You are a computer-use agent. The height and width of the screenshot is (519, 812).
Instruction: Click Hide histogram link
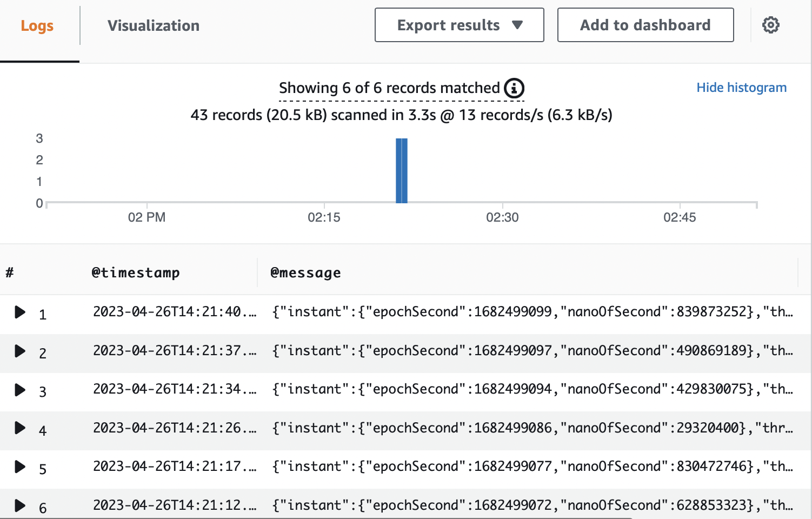point(741,88)
